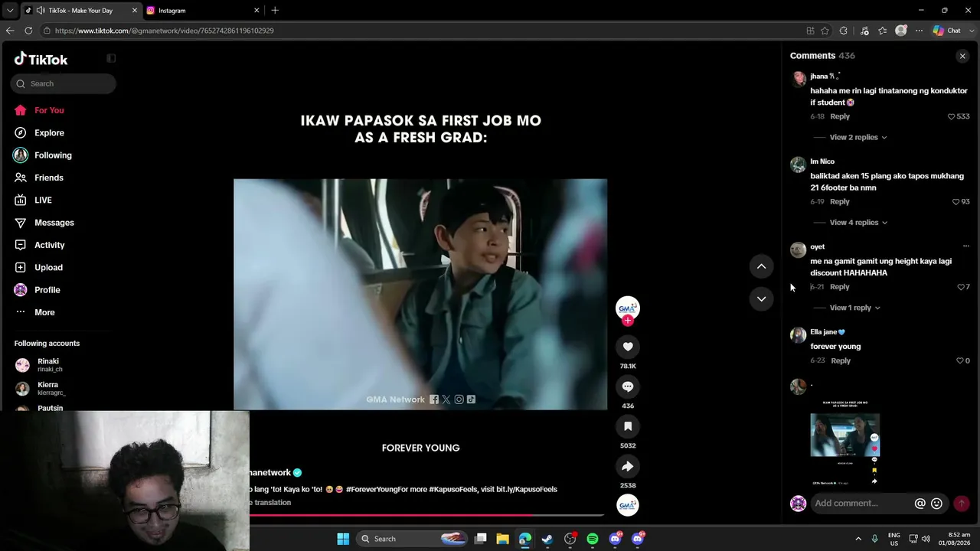Screen dimensions: 980x551
Task: Like oyet's comment with 7 likes
Action: point(961,287)
